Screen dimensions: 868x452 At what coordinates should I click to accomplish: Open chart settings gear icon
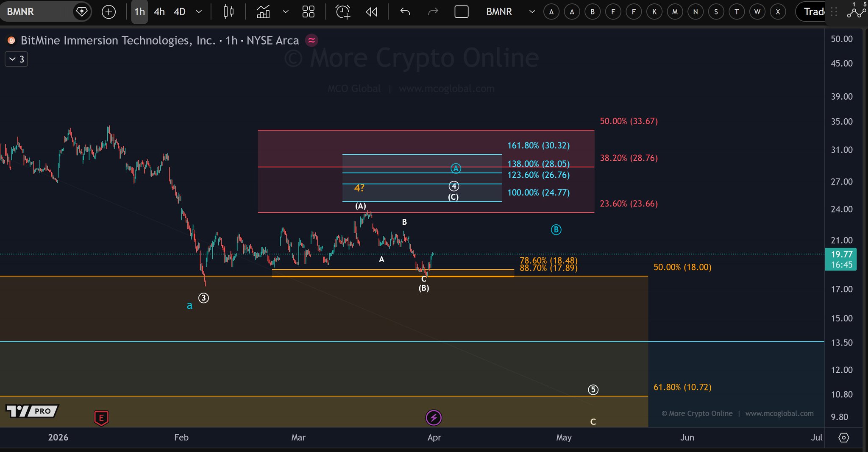[x=843, y=438]
